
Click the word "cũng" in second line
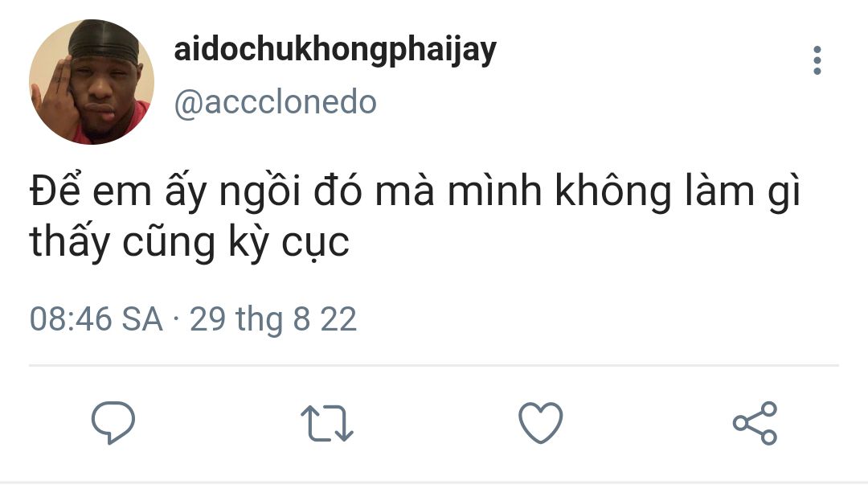tap(168, 242)
